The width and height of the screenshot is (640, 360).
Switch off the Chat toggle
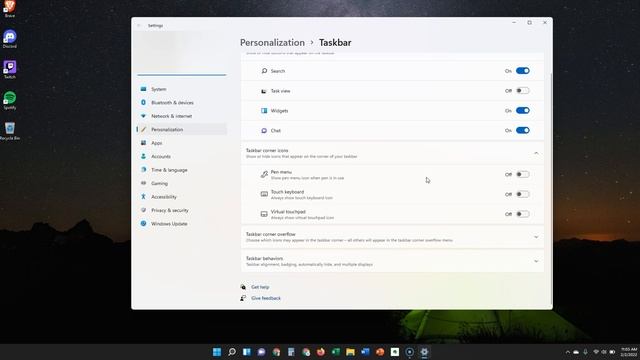coord(522,130)
